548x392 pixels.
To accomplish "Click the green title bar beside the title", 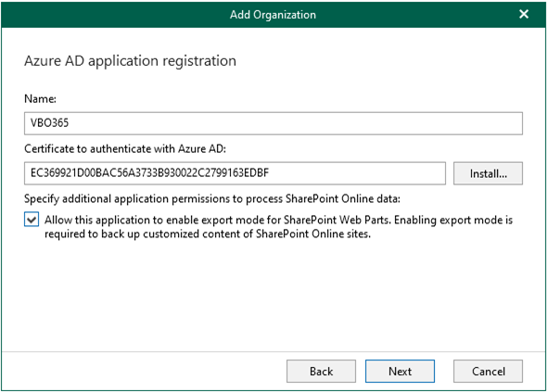I will (x=105, y=15).
